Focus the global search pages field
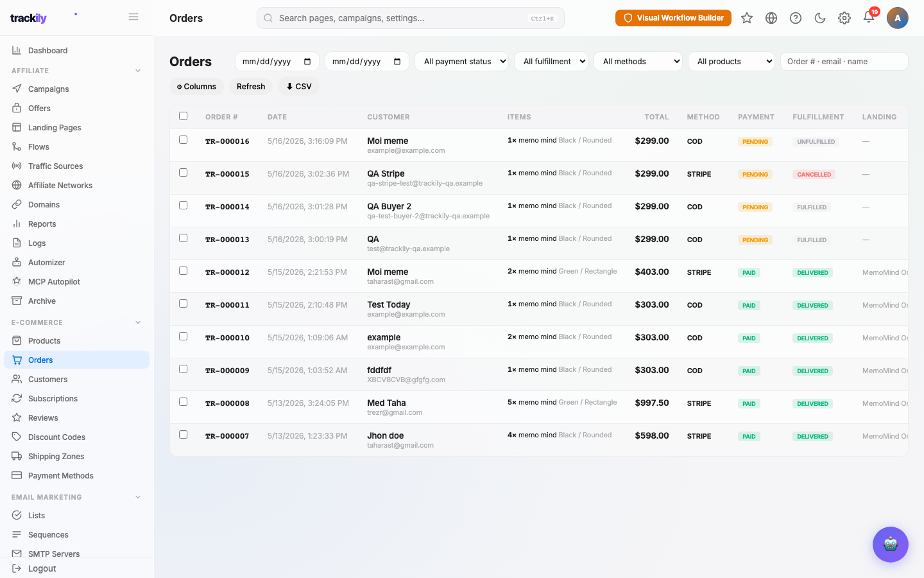 point(411,18)
